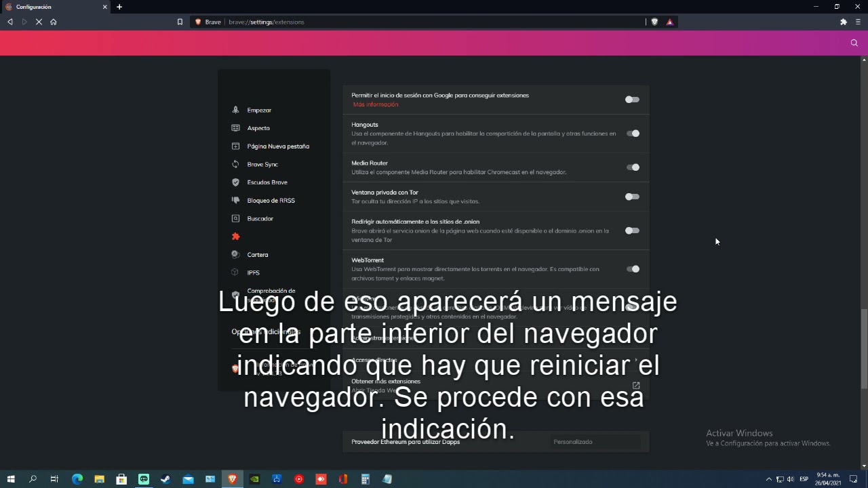
Task: Bookmark this page via bookmark icon
Action: tap(180, 22)
